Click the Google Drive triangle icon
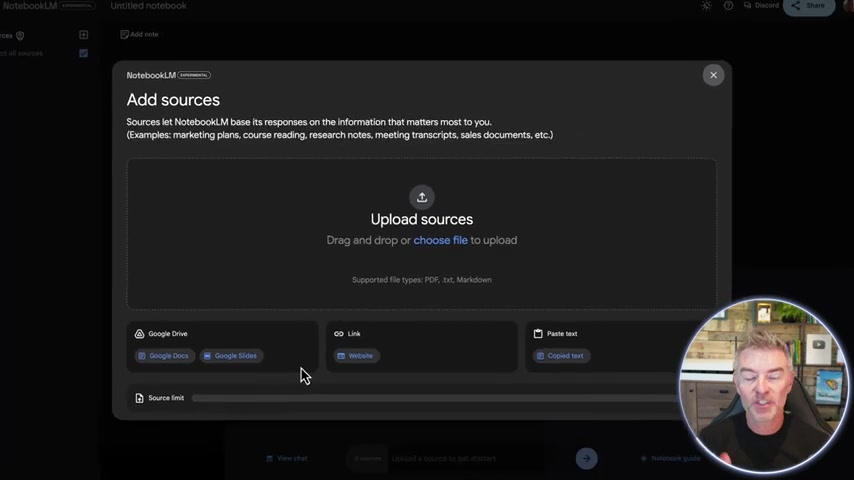The width and height of the screenshot is (854, 480). pyautogui.click(x=139, y=333)
